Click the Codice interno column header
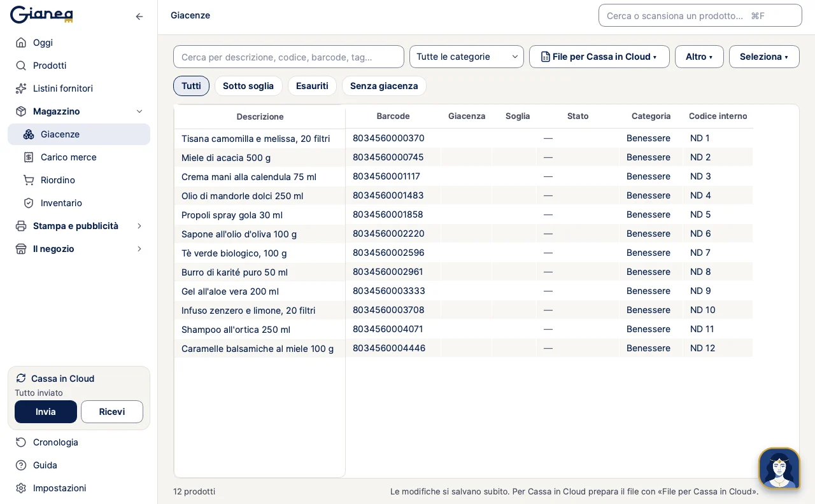The image size is (815, 504). tap(718, 116)
